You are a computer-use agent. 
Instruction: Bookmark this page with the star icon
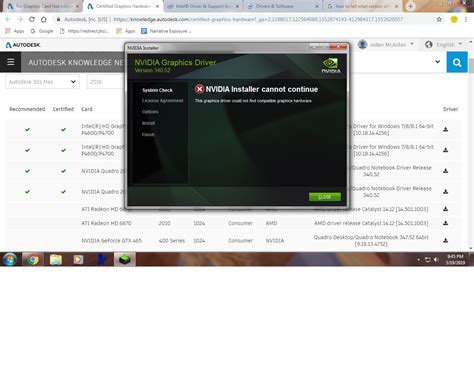click(439, 19)
